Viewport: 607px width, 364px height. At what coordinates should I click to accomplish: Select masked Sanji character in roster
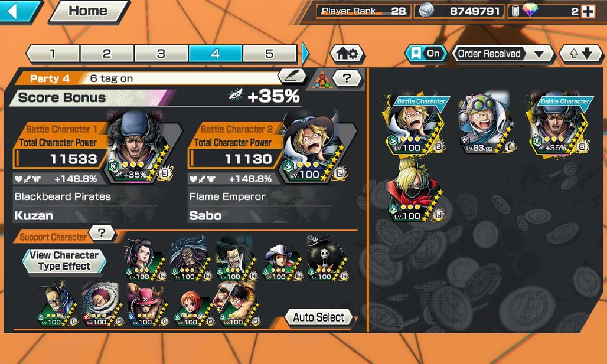point(414,191)
